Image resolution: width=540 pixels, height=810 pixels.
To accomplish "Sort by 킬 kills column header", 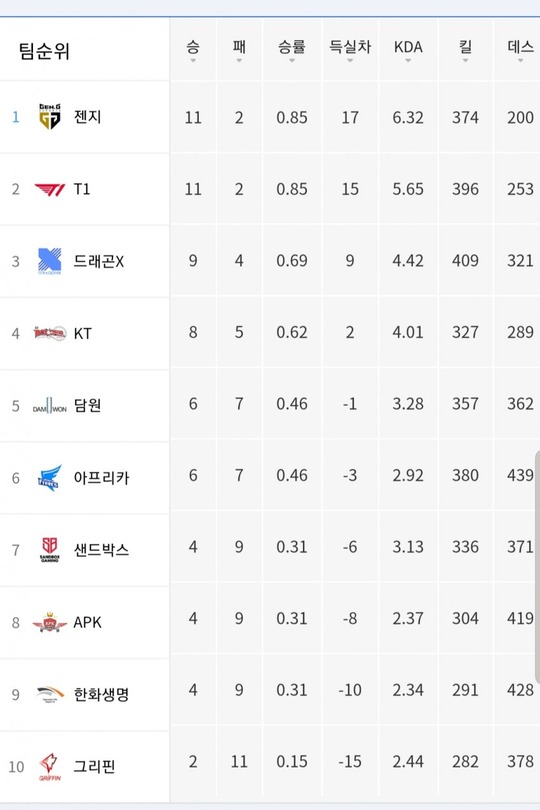I will tap(465, 50).
